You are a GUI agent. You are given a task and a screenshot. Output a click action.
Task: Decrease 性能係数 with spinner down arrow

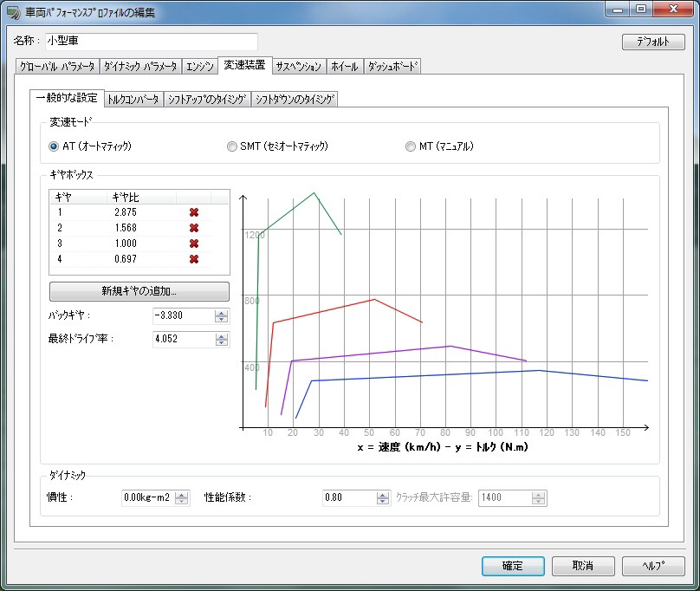383,502
